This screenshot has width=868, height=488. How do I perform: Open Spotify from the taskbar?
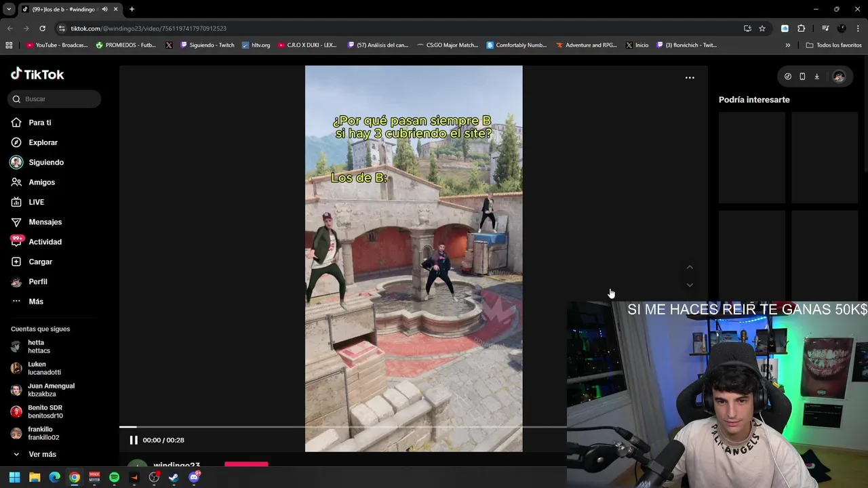click(x=114, y=477)
